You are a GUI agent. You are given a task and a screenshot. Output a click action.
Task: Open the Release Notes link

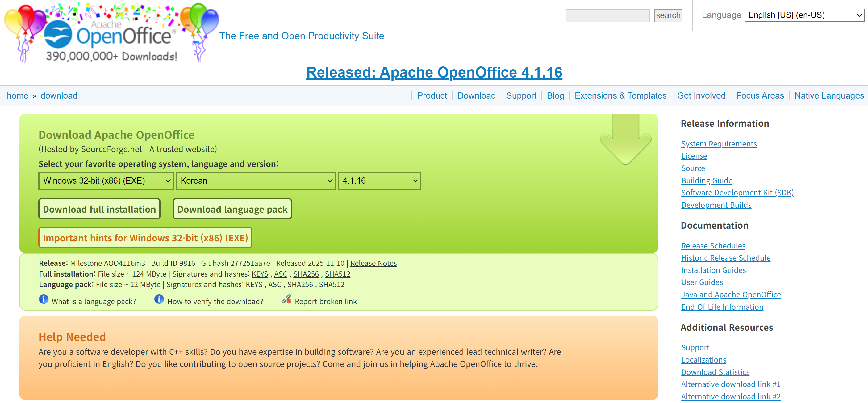point(373,263)
